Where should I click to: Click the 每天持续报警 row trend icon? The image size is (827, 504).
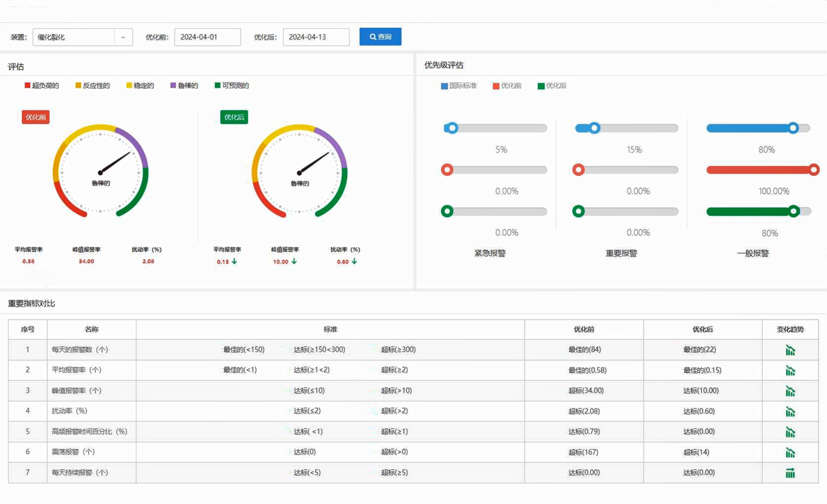pos(790,473)
